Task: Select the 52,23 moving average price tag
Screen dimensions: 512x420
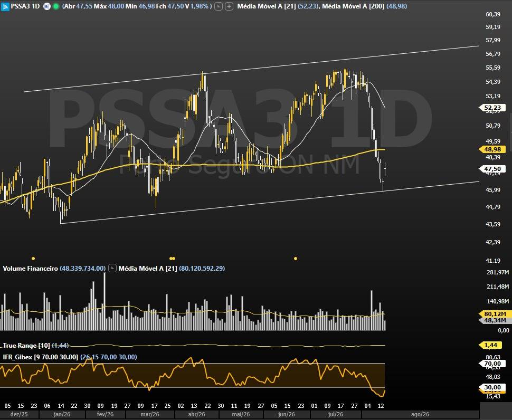Action: click(492, 108)
